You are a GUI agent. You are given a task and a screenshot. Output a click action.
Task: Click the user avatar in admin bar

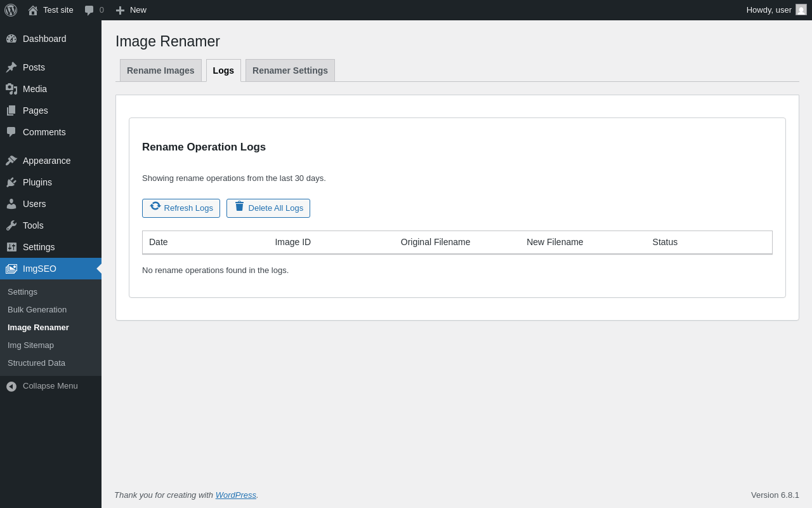(801, 10)
